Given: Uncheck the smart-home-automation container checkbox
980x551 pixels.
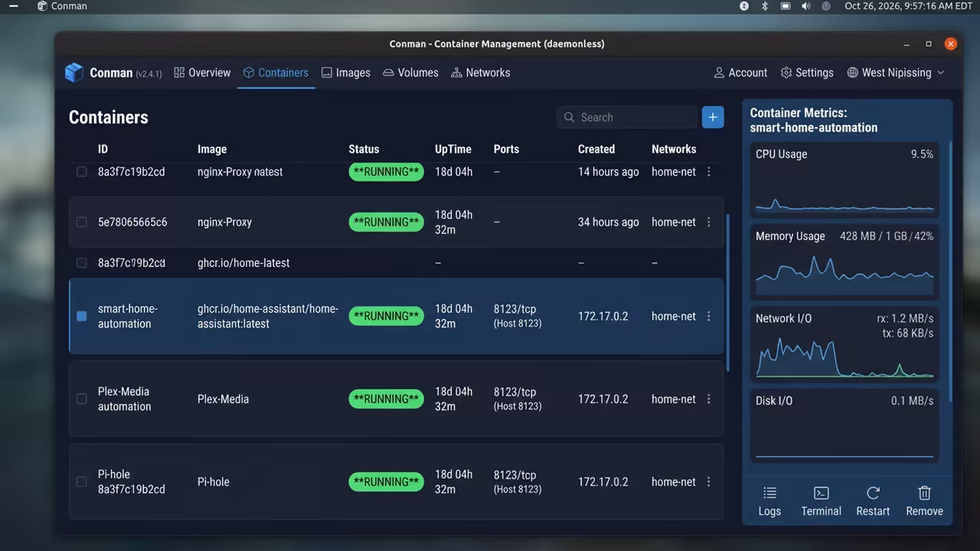Looking at the screenshot, I should (x=82, y=316).
